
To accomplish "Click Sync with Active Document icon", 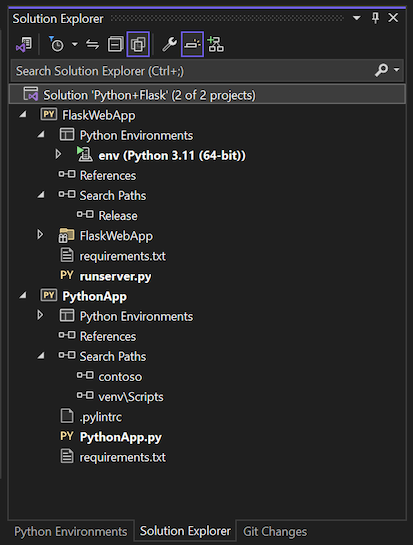I will (x=92, y=44).
